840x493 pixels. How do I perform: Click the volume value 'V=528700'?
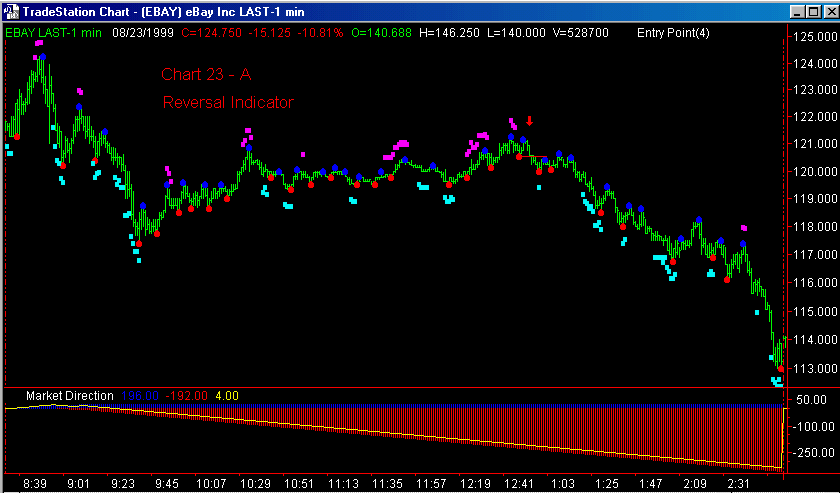(581, 33)
